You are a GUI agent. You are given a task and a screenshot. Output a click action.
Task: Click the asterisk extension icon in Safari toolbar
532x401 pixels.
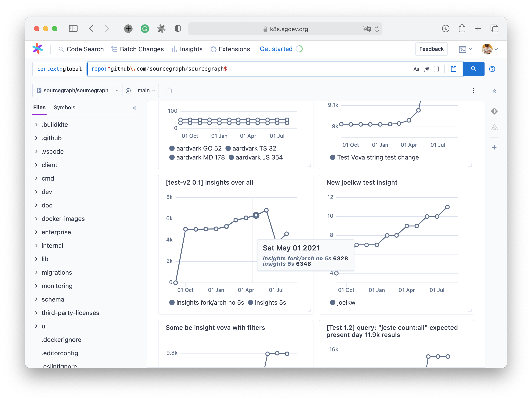(x=161, y=29)
